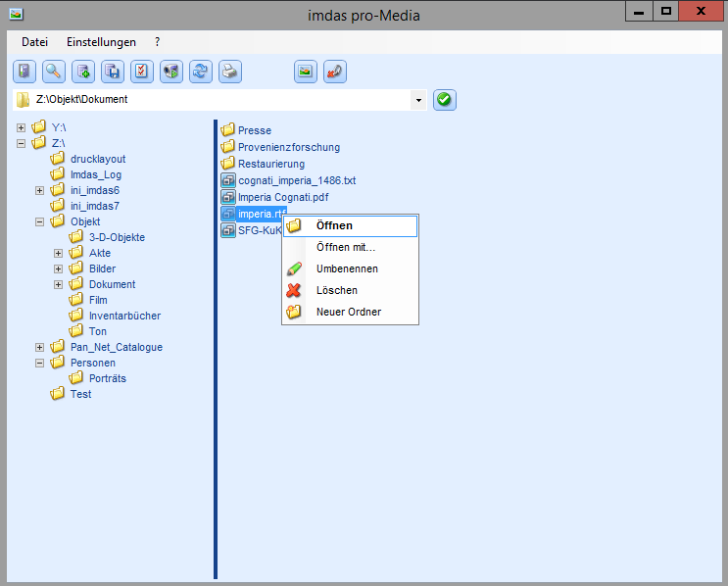Image resolution: width=728 pixels, height=586 pixels.
Task: Open the Provenienzforschung folder
Action: click(x=289, y=147)
